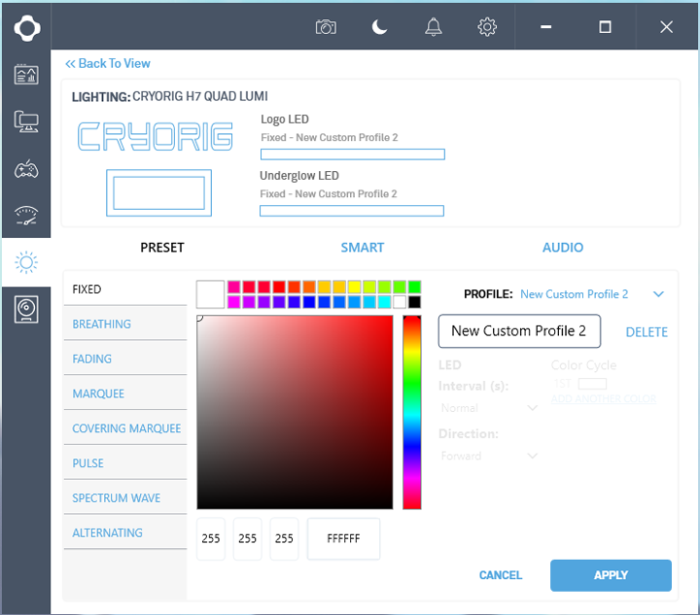The width and height of the screenshot is (700, 615).
Task: Switch to the SMART tab
Action: [x=362, y=248]
